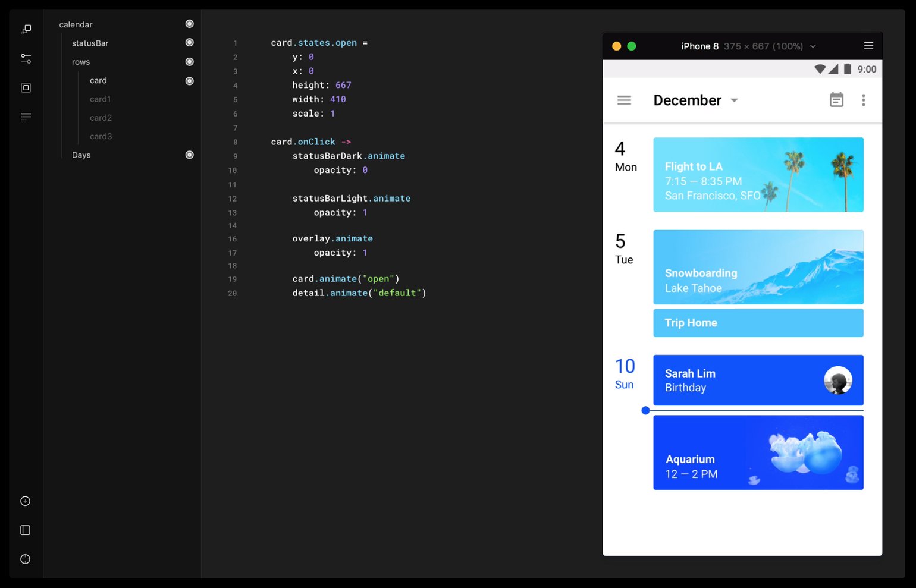Click the circled-dot icon at sidebar bottom
Image resolution: width=916 pixels, height=588 pixels.
[24, 501]
